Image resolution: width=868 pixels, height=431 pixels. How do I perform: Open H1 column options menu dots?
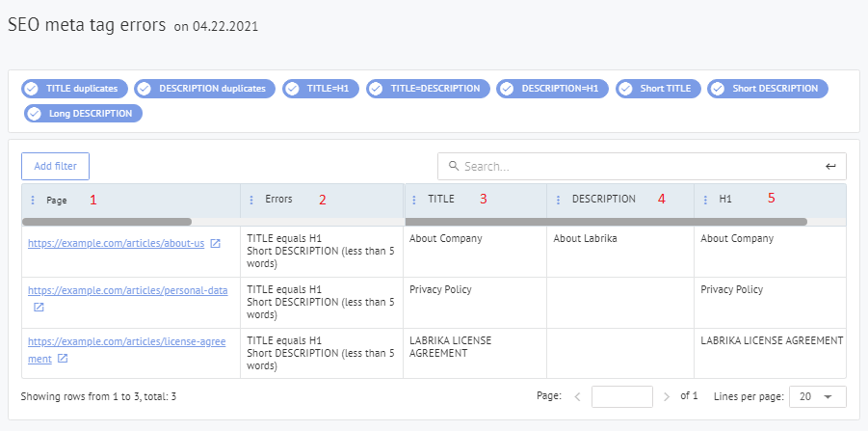tap(705, 200)
